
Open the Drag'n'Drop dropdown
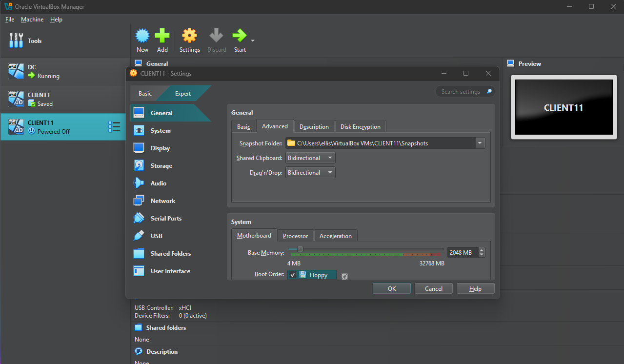click(x=310, y=173)
